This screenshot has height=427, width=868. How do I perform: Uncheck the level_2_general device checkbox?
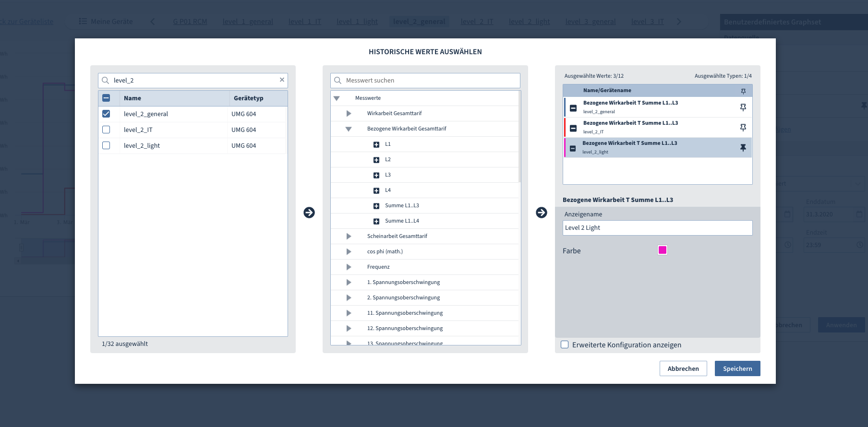click(106, 114)
